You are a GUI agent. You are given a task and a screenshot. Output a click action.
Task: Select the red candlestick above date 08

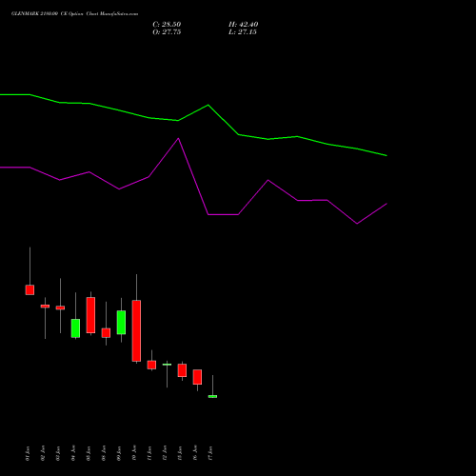pyautogui.click(x=106, y=333)
